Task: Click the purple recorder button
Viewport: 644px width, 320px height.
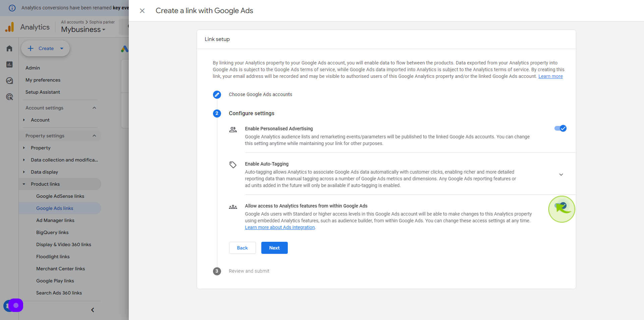Action: tap(16, 305)
